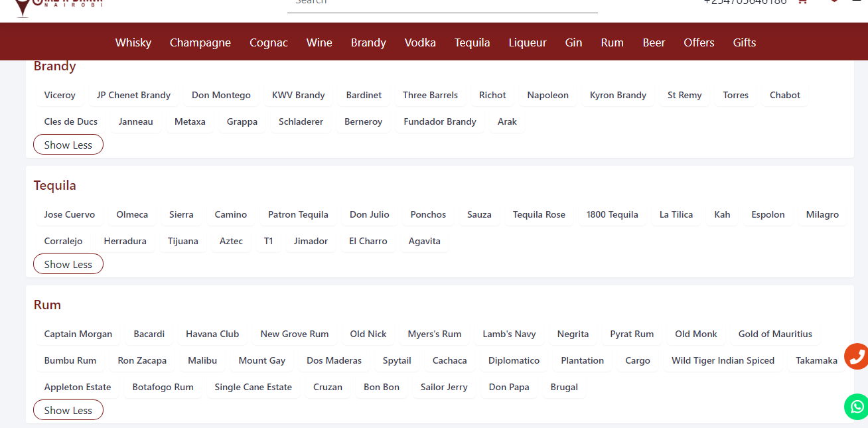This screenshot has width=868, height=428.
Task: Open the Champagne menu category
Action: (200, 42)
